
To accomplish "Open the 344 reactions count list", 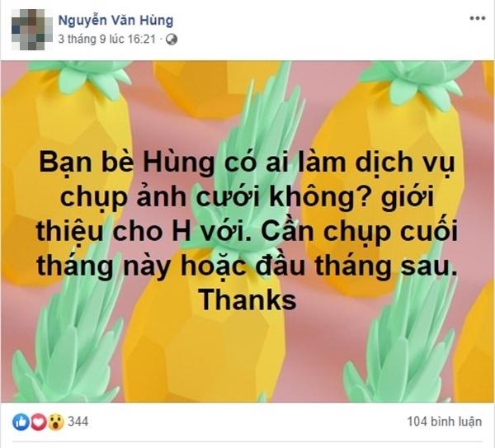I will 78,422.
